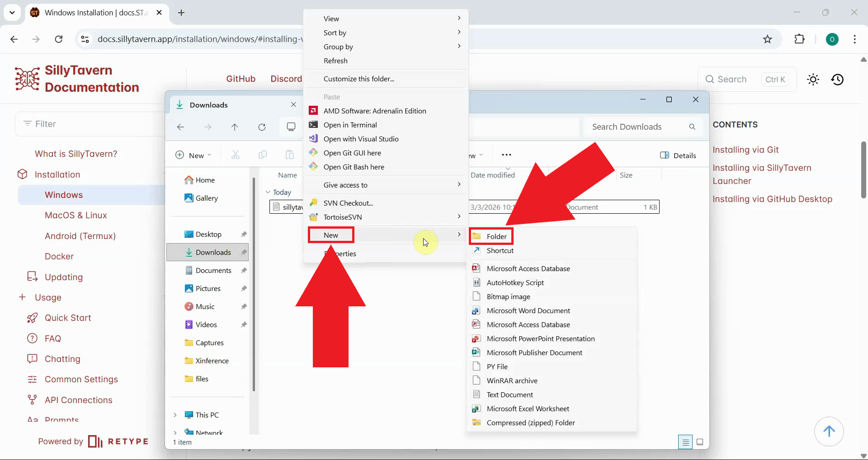
Task: Switch to large thumbnail view in Explorer
Action: point(700,442)
